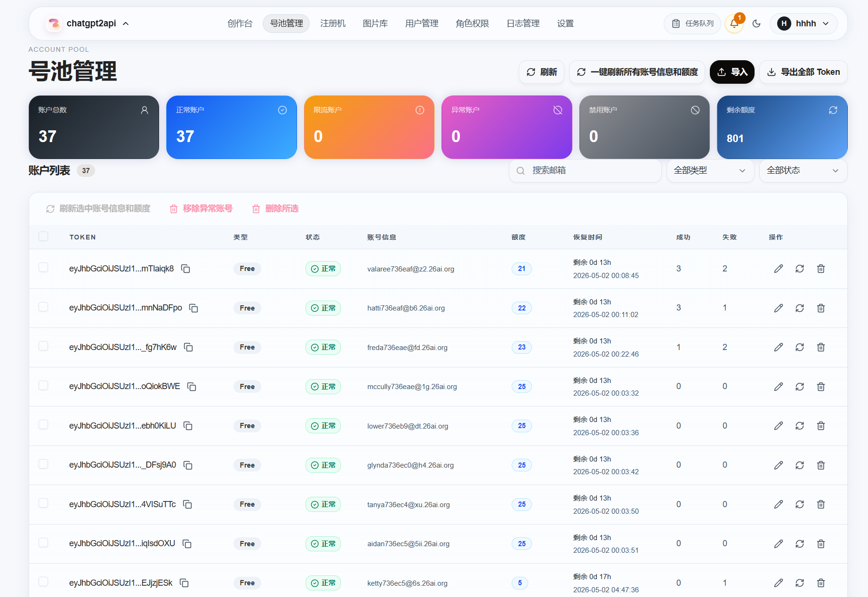The width and height of the screenshot is (868, 597).
Task: Open the 全部状态 filter dropdown
Action: point(803,170)
